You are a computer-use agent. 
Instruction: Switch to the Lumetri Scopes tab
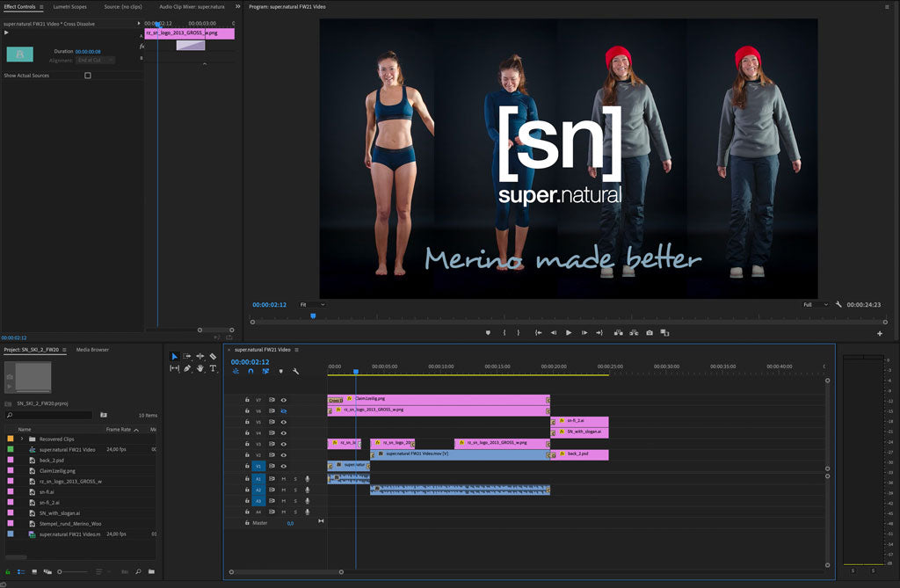coord(69,7)
